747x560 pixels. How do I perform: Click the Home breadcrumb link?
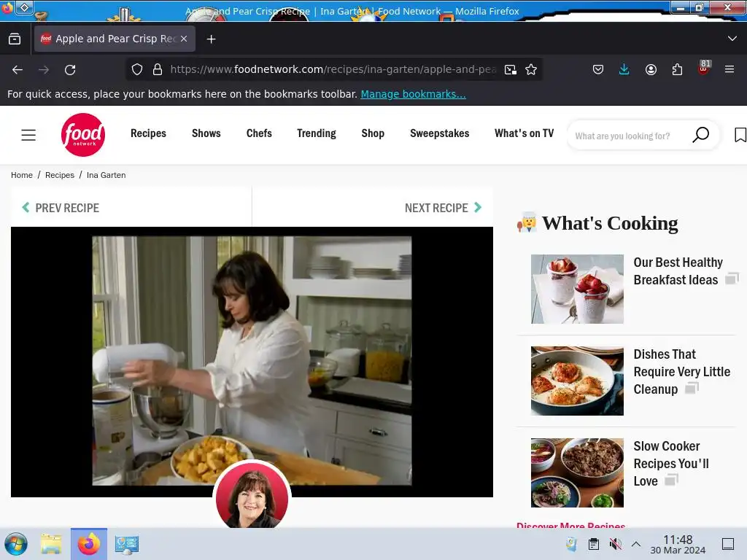pos(22,175)
